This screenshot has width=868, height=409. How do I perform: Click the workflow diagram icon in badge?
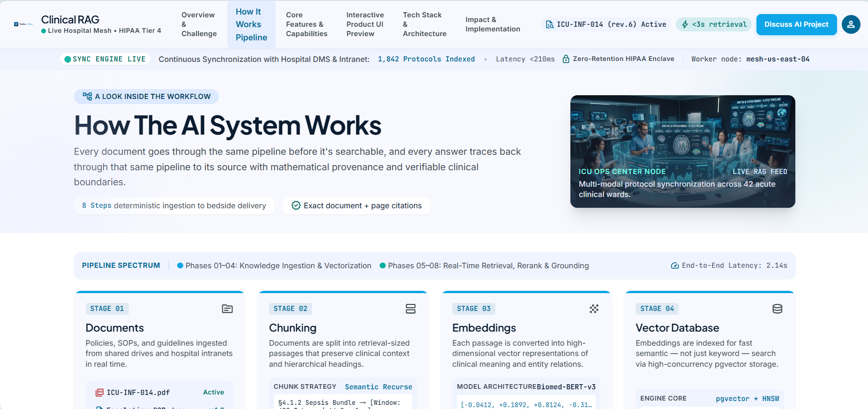coord(87,97)
